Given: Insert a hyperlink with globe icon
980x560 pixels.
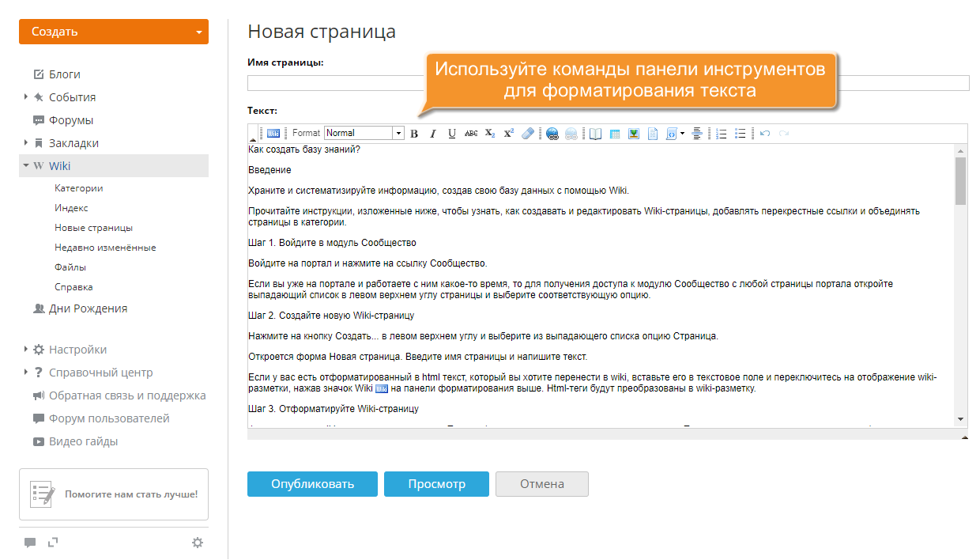Looking at the screenshot, I should pos(552,134).
